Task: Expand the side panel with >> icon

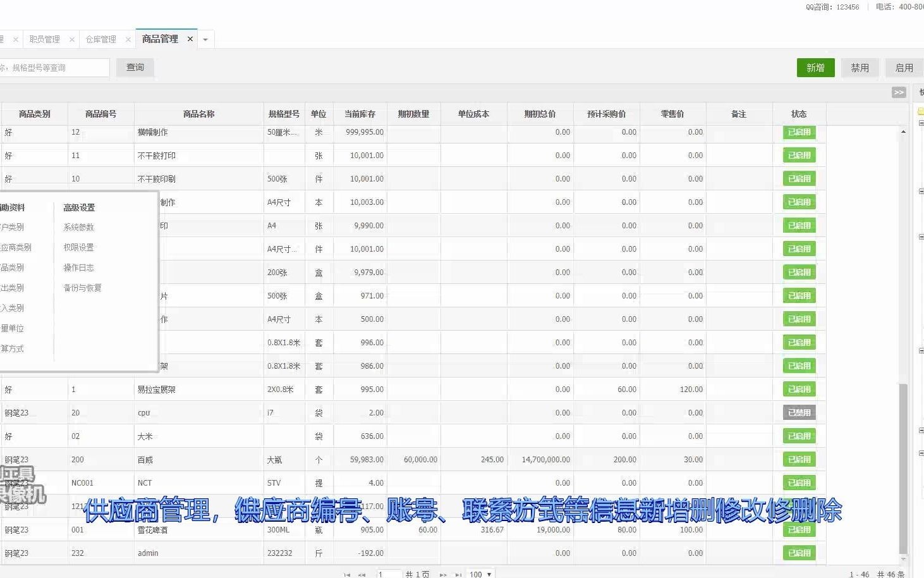Action: tap(899, 92)
